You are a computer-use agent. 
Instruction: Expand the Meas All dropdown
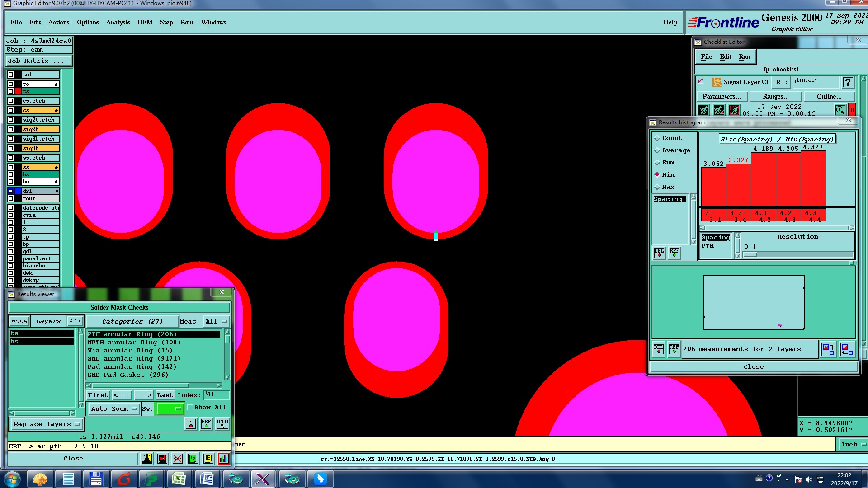(x=216, y=322)
